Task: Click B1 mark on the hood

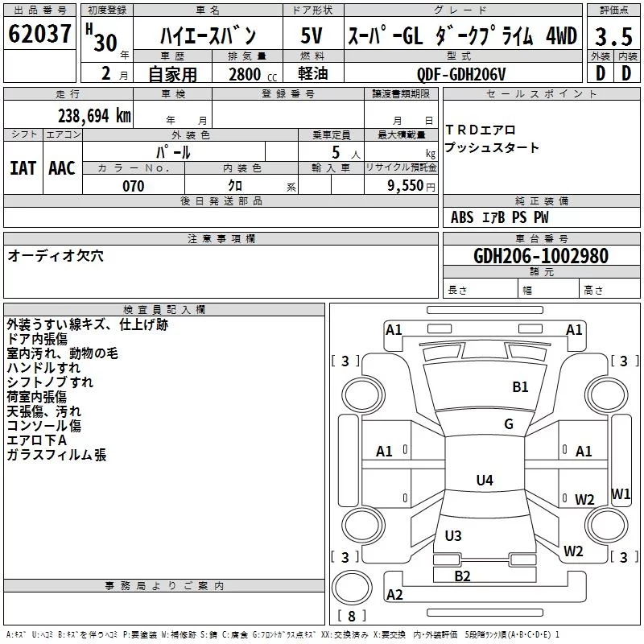Action: 520,387
